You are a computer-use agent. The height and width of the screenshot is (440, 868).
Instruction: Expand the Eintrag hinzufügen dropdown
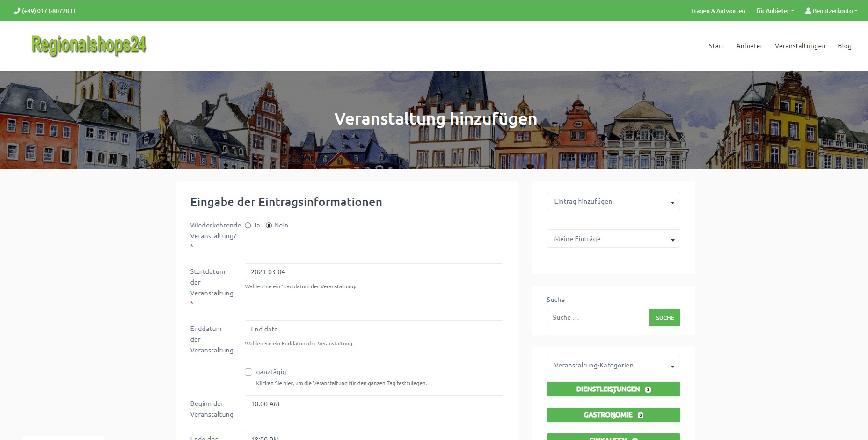click(613, 201)
